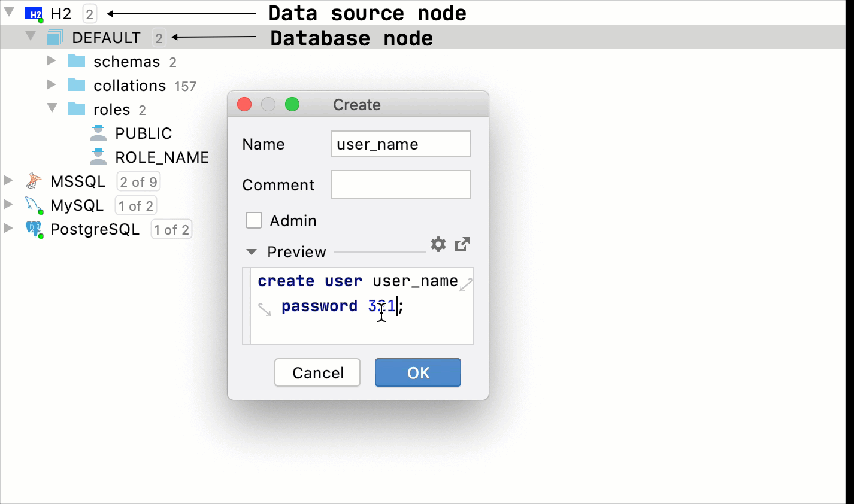The image size is (854, 504).
Task: Click the PUBLIC role icon
Action: point(98,133)
